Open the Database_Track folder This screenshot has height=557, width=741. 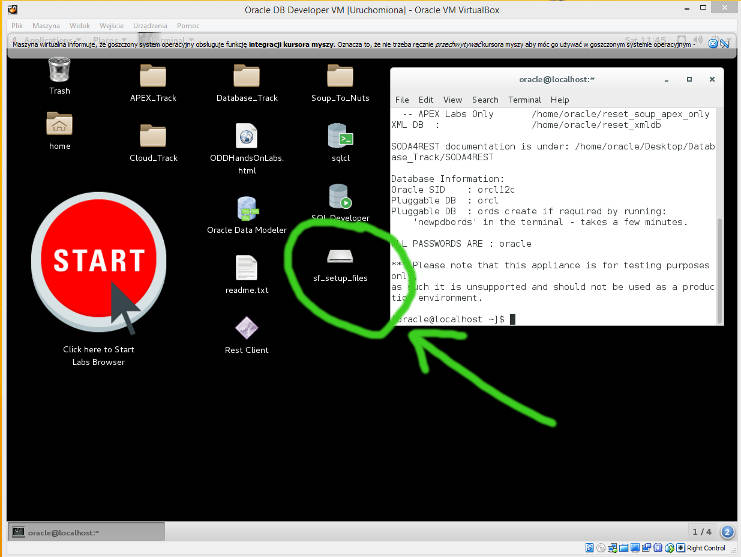247,76
